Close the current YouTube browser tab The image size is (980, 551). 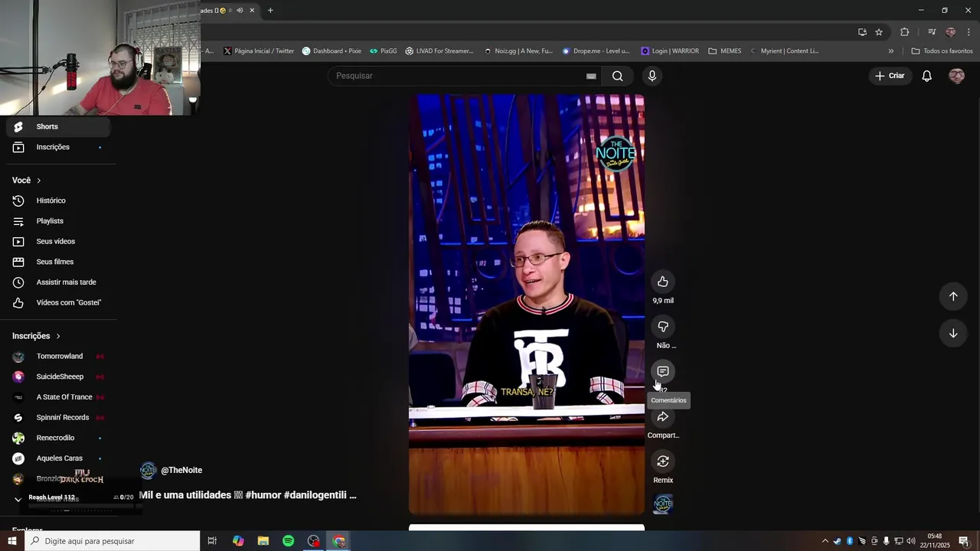[251, 11]
